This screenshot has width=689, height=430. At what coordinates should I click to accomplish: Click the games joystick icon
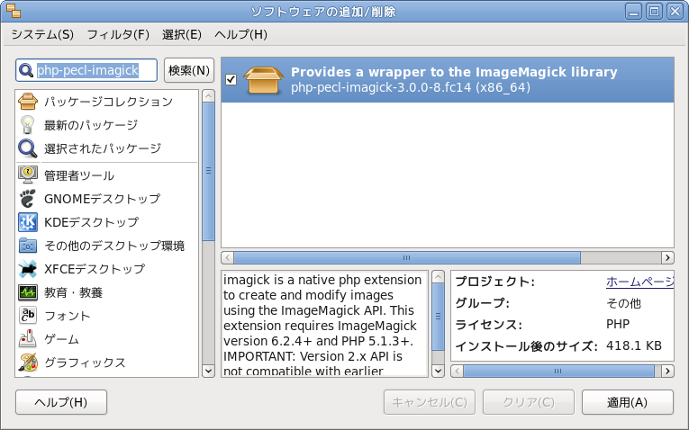[x=28, y=339]
